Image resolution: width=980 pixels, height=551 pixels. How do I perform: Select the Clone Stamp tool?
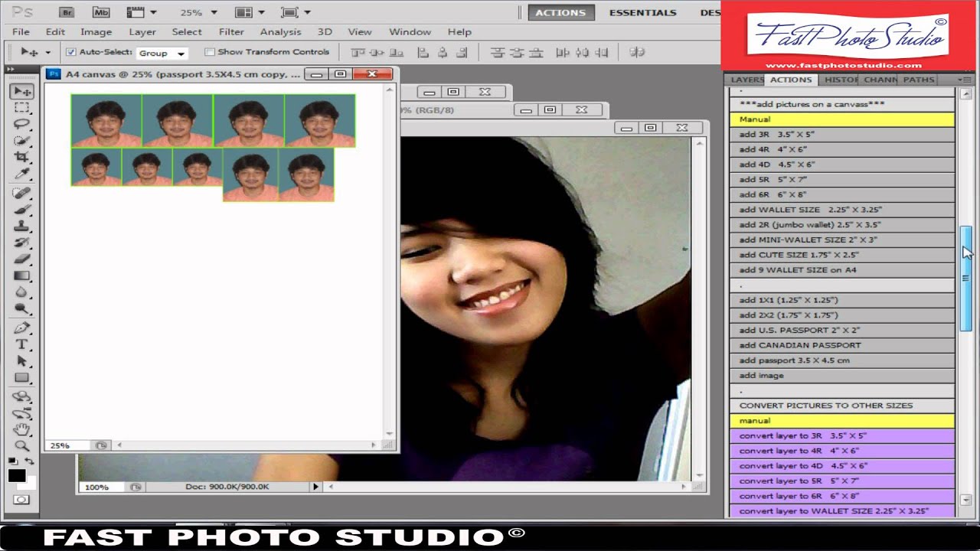[21, 226]
